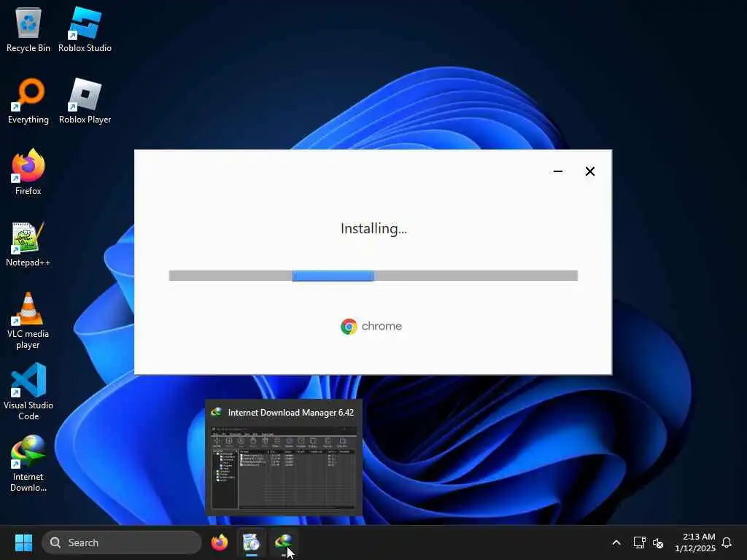Select the Firefox desktop shortcut
The height and width of the screenshot is (560, 747).
(x=28, y=172)
